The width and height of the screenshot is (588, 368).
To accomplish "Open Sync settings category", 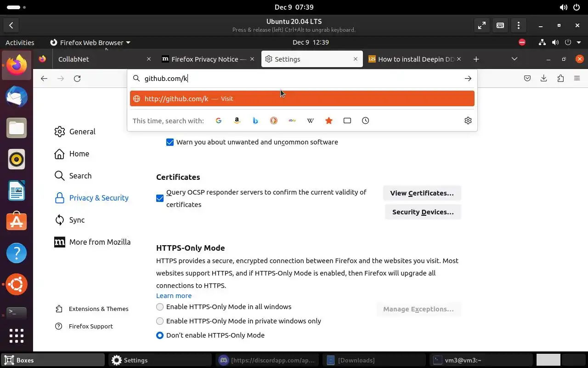I will click(x=70, y=220).
